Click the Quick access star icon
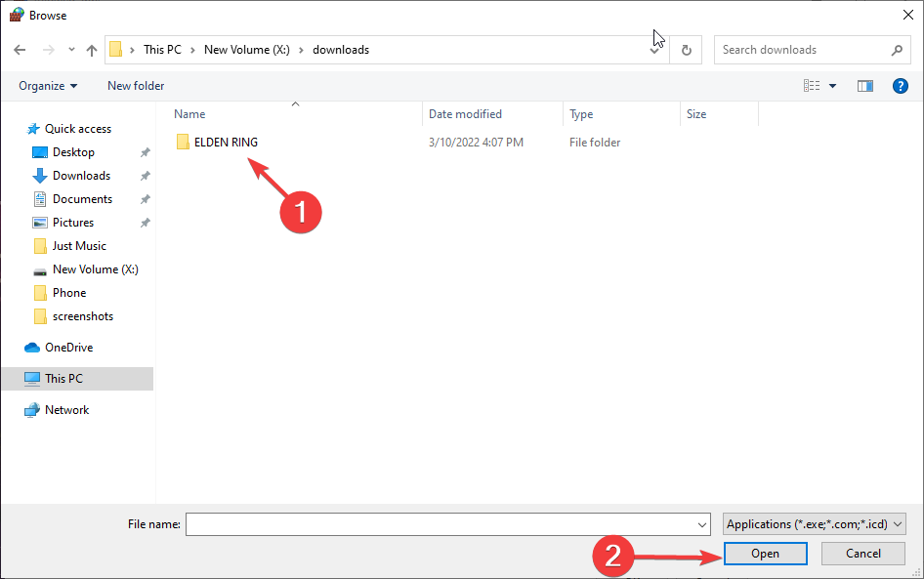924x579 pixels. point(33,129)
